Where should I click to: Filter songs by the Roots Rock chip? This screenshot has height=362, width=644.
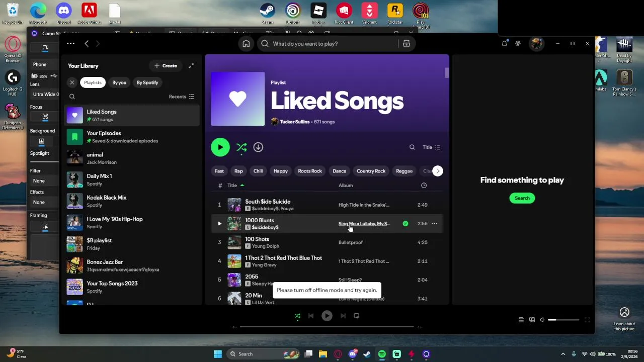310,171
